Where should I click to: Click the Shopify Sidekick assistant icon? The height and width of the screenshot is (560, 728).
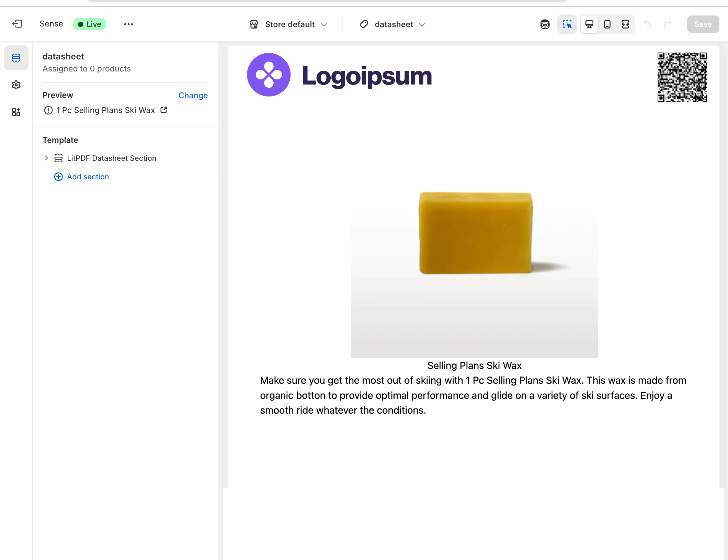(x=545, y=24)
